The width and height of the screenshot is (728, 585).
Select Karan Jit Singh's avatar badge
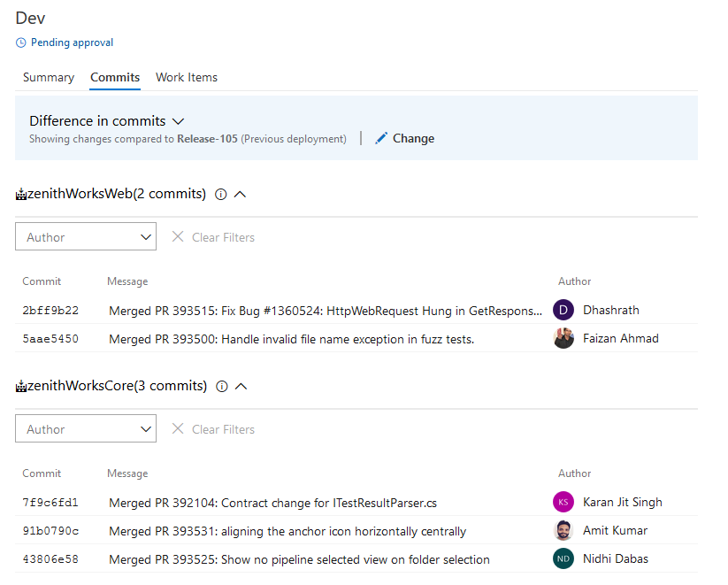point(563,502)
